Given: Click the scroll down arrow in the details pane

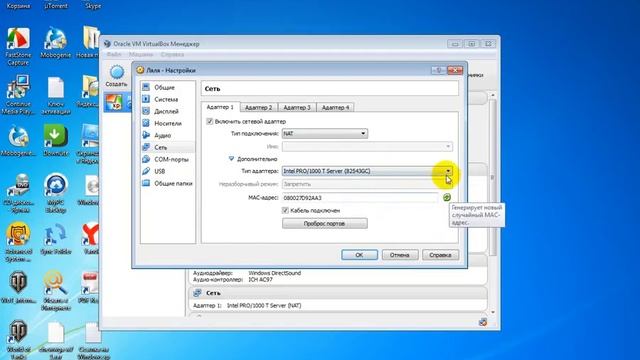Looking at the screenshot, I should click(493, 312).
